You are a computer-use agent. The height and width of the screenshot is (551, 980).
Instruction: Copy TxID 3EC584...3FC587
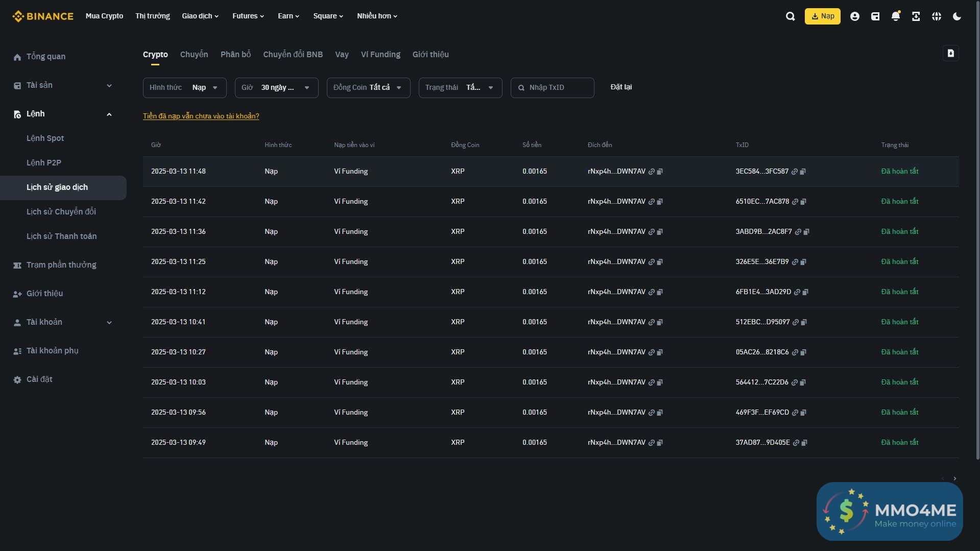[x=803, y=172]
